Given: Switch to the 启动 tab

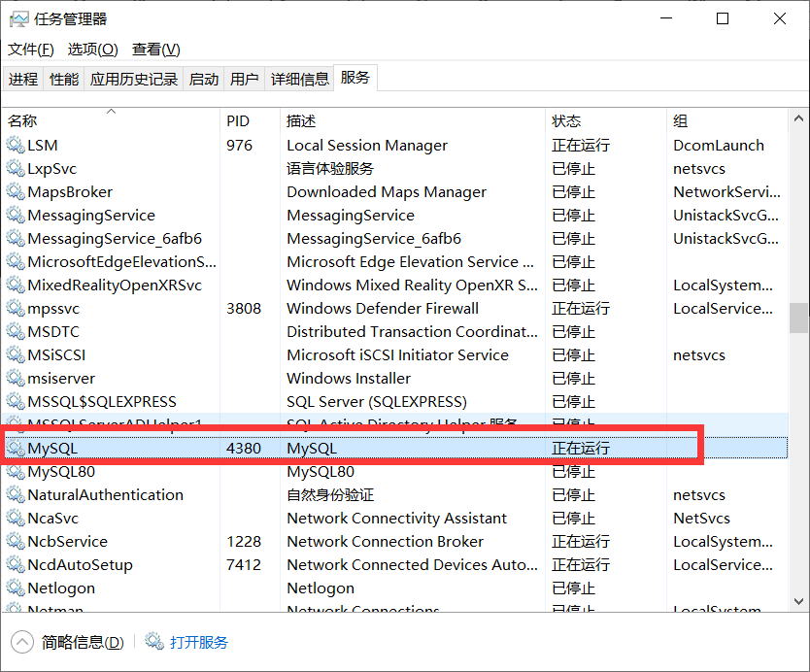Looking at the screenshot, I should click(x=204, y=79).
